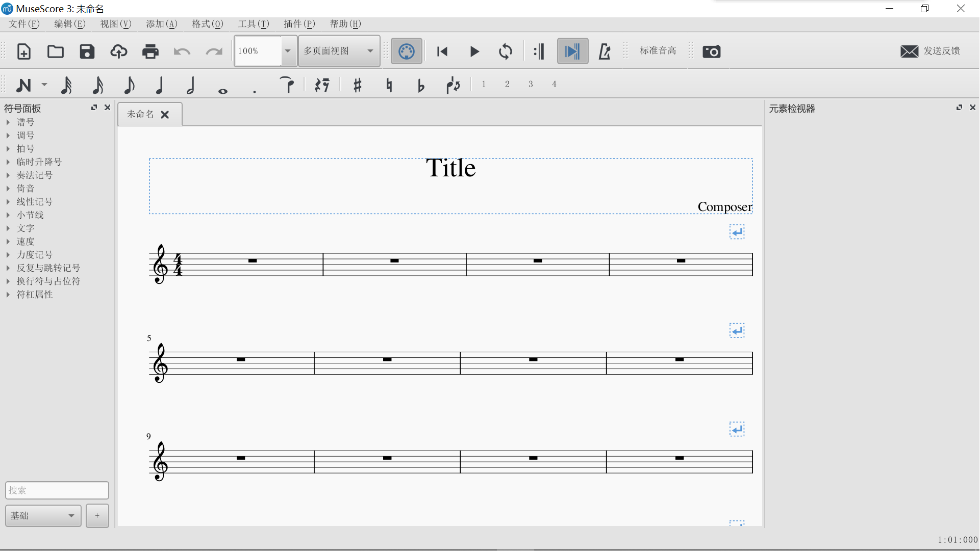Select the sharp accidental icon
Screen dimensions: 980x551
click(x=357, y=85)
